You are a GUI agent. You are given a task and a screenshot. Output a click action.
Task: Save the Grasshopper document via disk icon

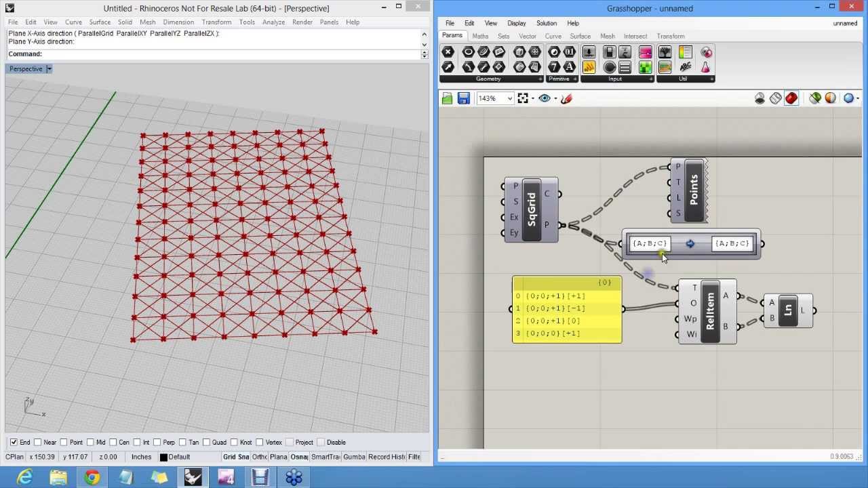(464, 99)
